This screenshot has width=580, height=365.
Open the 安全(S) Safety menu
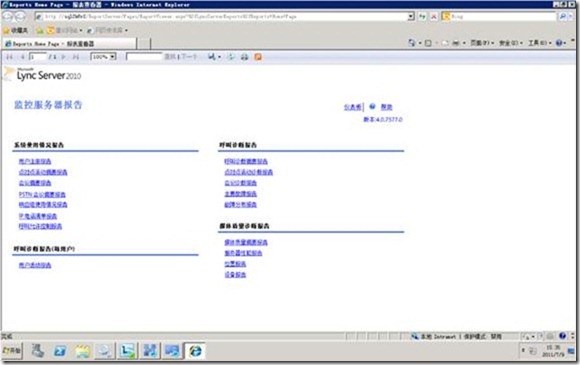tap(511, 43)
